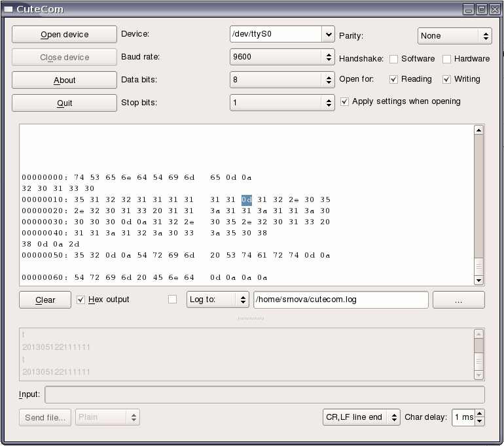
Task: Open the CR,LF line end dropdown
Action: tap(361, 417)
